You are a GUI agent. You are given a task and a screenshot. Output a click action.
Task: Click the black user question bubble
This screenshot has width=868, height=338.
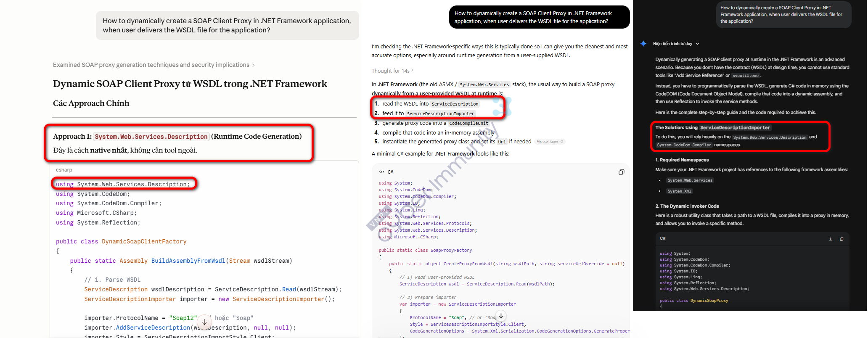click(x=539, y=17)
